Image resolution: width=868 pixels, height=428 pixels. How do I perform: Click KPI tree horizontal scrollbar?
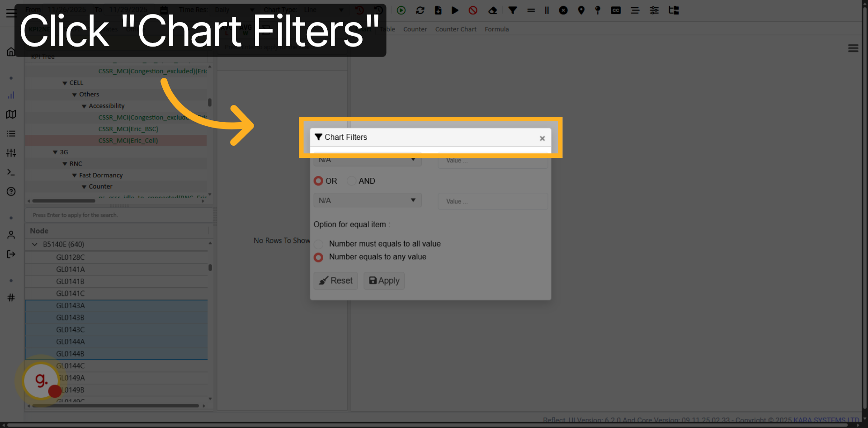click(64, 201)
